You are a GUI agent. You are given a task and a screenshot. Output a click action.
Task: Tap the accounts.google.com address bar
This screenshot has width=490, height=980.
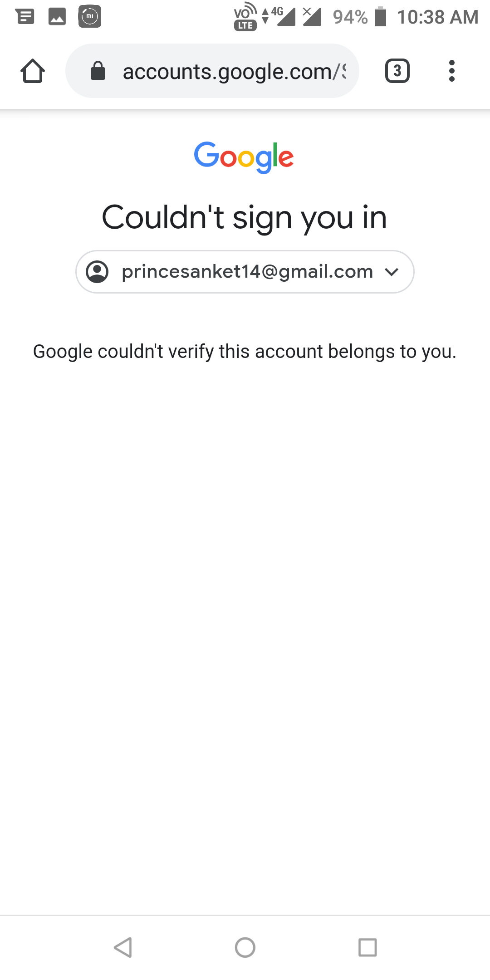(x=227, y=71)
